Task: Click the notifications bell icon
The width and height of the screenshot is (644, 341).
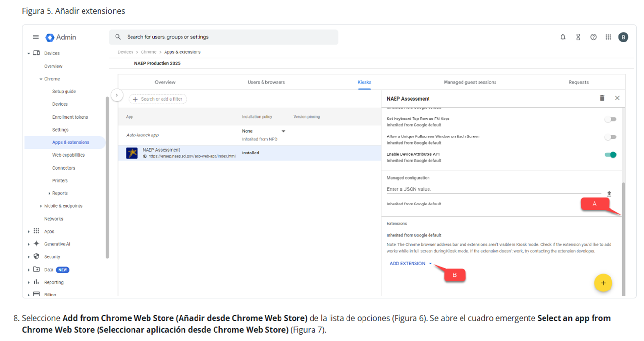Action: click(x=563, y=37)
